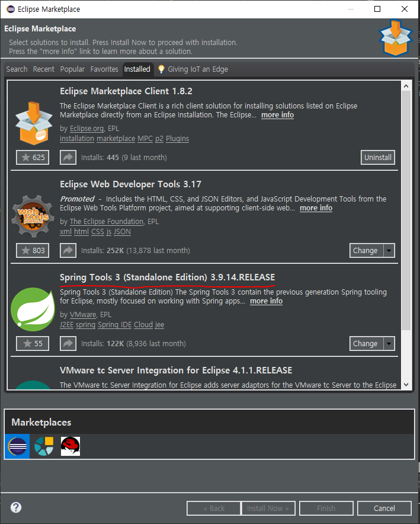The image size is (420, 524).
Task: Open more info for Eclipse Web Developer Tools
Action: [316, 208]
